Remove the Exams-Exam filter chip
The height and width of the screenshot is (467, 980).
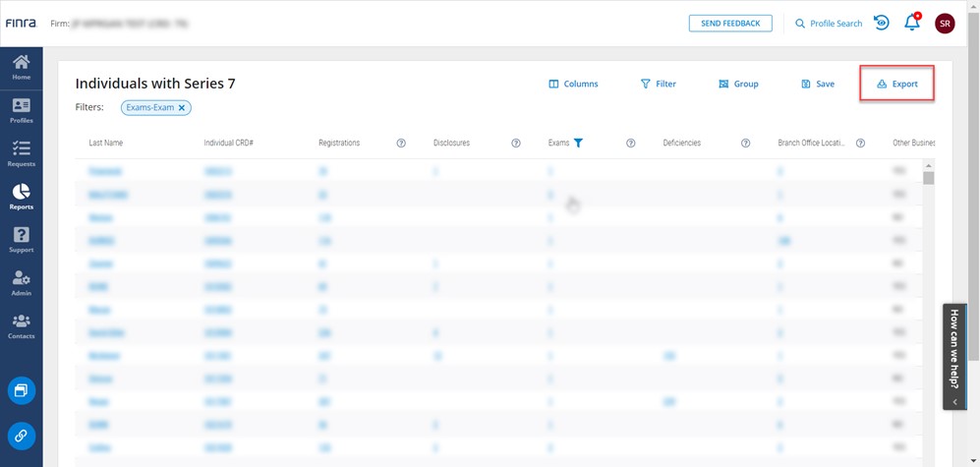pyautogui.click(x=183, y=107)
